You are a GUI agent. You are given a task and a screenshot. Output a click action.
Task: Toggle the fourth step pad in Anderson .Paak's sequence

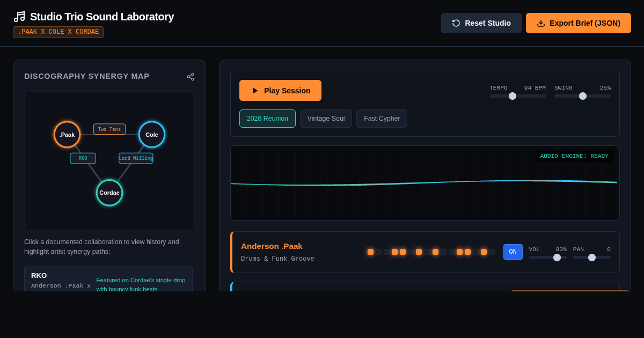click(394, 252)
